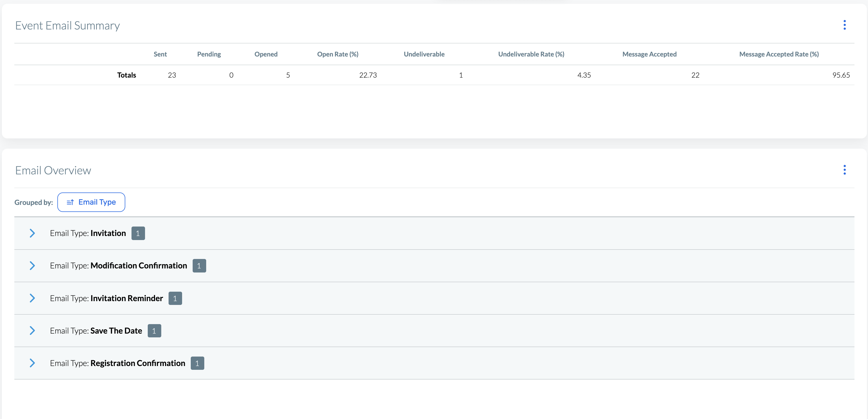Screen dimensions: 868x419
Task: Click the Opened column header
Action: pos(266,54)
